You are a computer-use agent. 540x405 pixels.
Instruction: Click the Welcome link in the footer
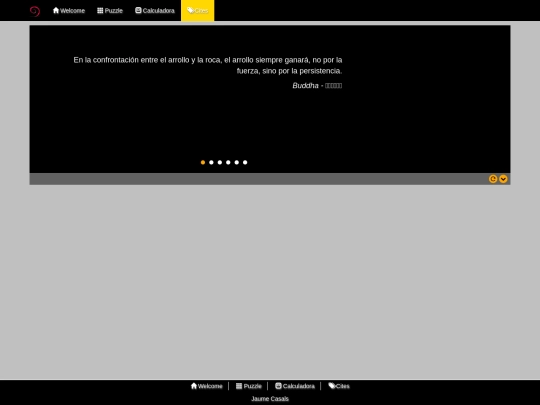point(207,386)
